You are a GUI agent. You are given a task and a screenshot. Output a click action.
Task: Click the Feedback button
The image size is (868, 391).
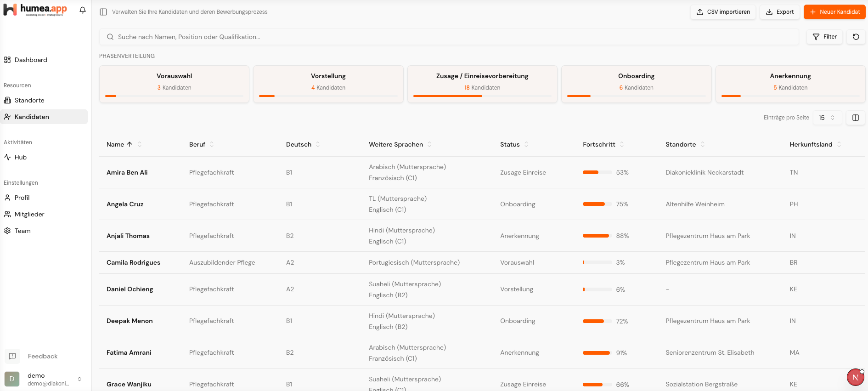[x=43, y=356]
